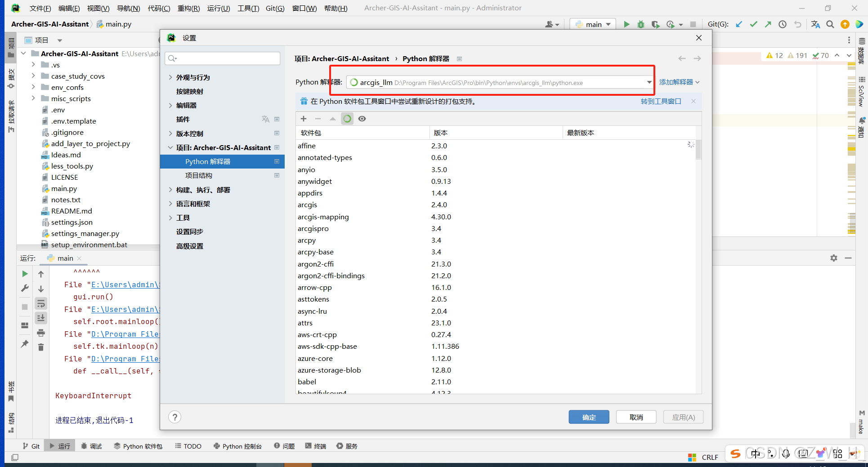
Task: Open the Git menu
Action: click(275, 8)
